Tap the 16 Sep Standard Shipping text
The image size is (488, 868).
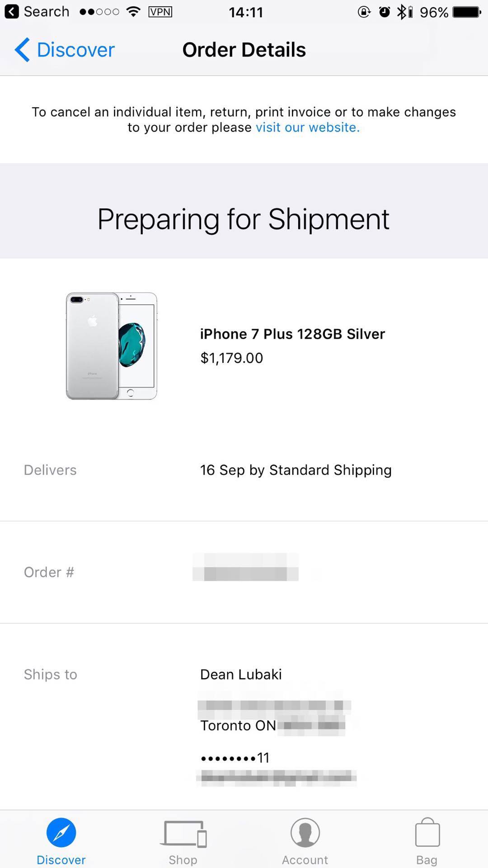296,470
